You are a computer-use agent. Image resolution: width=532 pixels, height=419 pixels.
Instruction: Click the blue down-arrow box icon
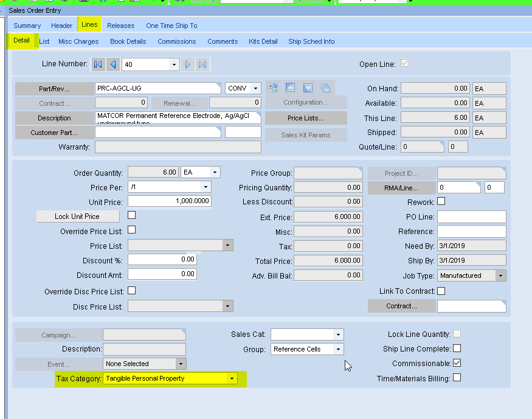[308, 88]
